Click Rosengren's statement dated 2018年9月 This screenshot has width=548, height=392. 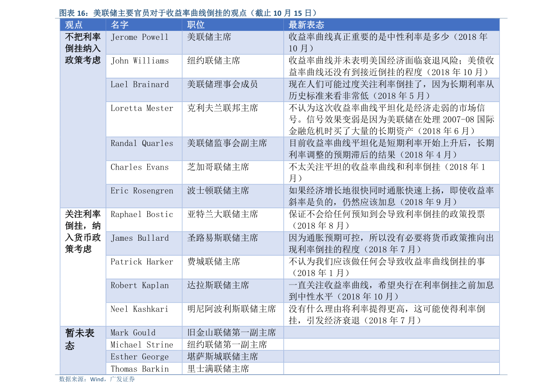pyautogui.click(x=392, y=197)
